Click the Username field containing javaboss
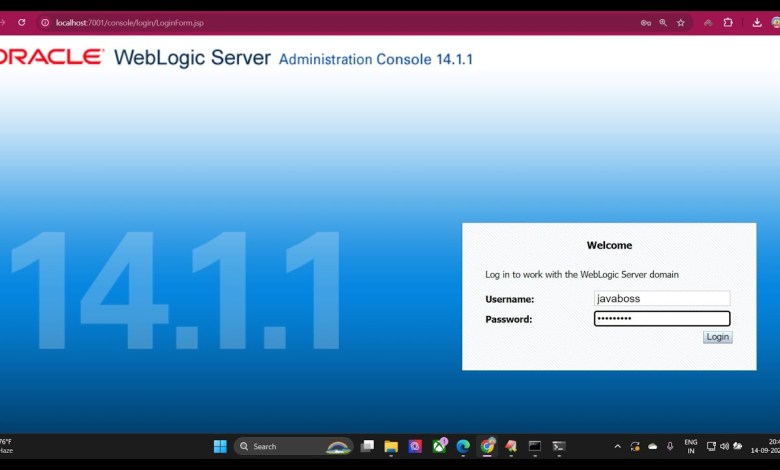780x470 pixels. pyautogui.click(x=662, y=298)
